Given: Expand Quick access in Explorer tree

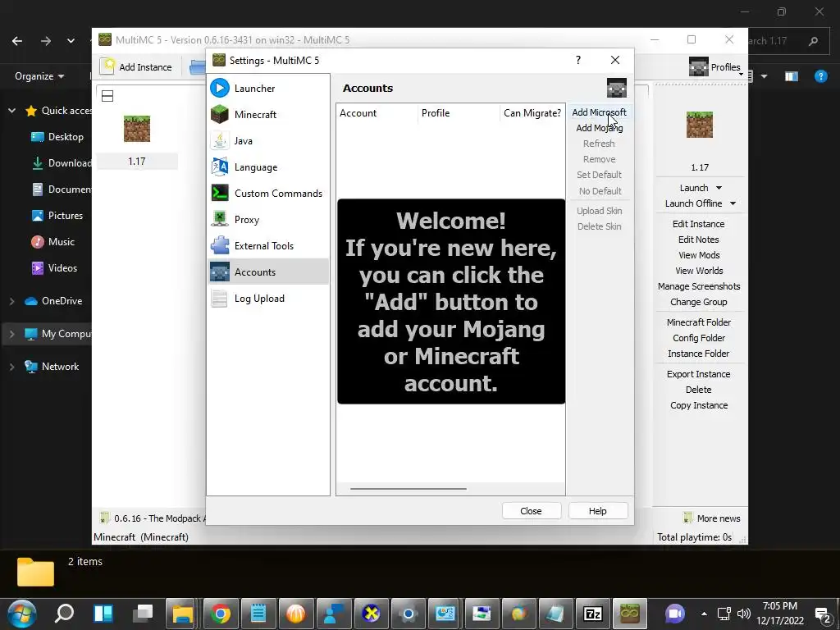Looking at the screenshot, I should click(x=11, y=111).
